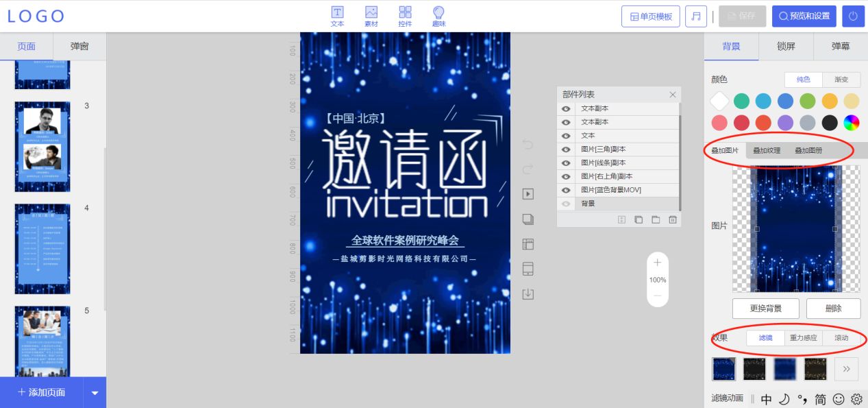Click the 预览和设置 button
The image size is (868, 408).
(x=804, y=16)
